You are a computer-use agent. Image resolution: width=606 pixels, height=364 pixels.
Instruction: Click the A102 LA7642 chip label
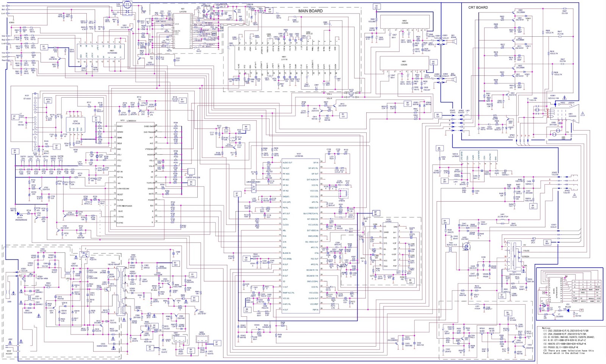click(389, 220)
